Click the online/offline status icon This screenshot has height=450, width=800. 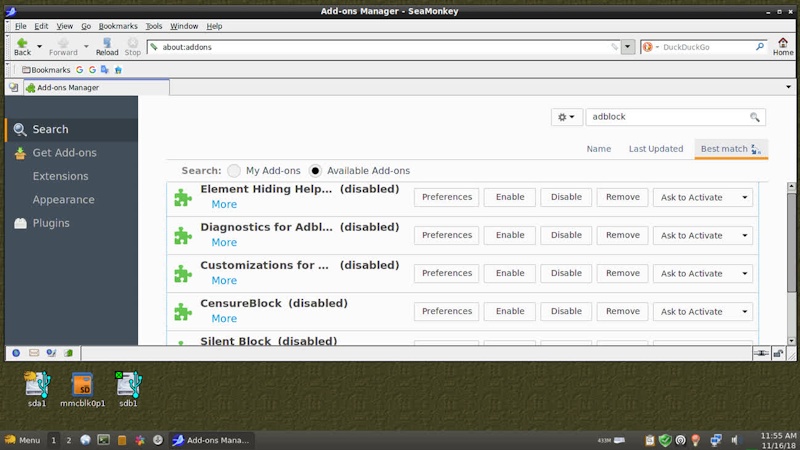[761, 353]
